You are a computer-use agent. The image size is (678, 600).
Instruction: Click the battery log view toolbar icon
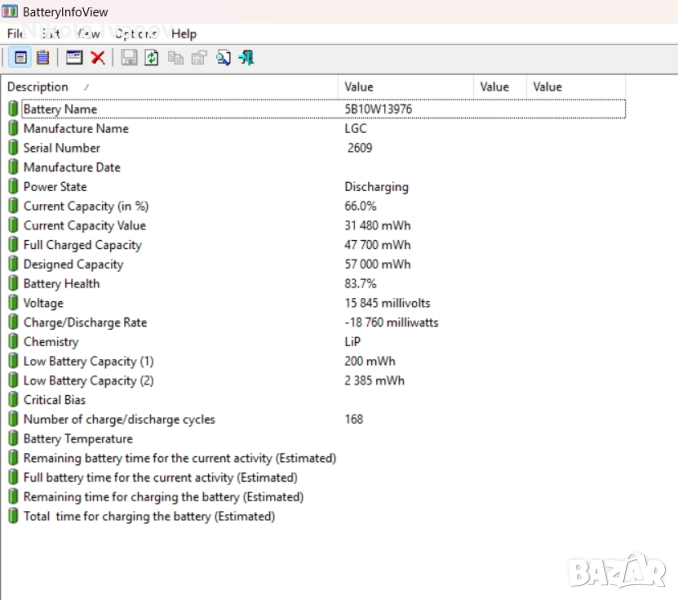(x=42, y=58)
